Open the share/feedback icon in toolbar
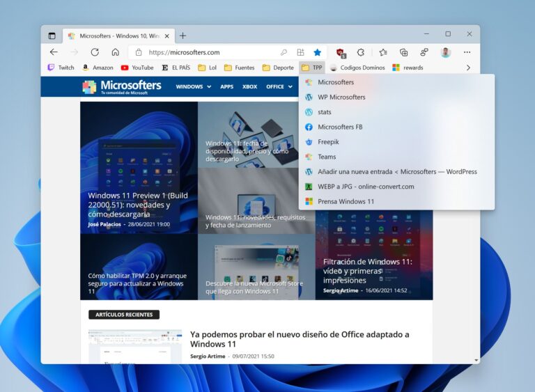This screenshot has width=535, height=392. (424, 52)
